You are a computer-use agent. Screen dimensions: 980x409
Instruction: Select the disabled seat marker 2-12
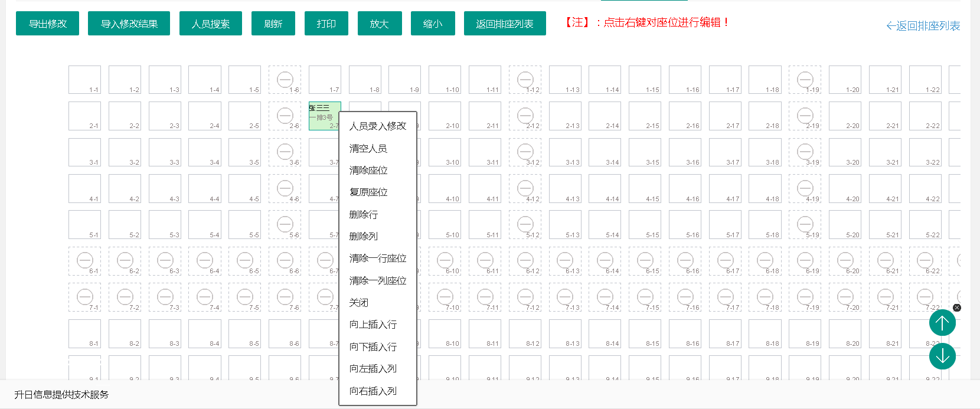(x=525, y=116)
